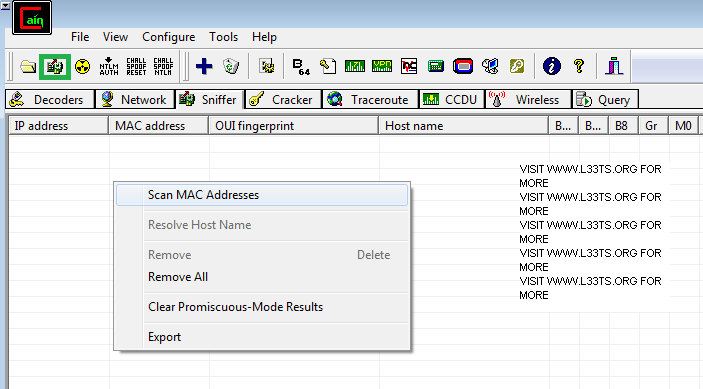Click the MAC address column header

pos(159,126)
